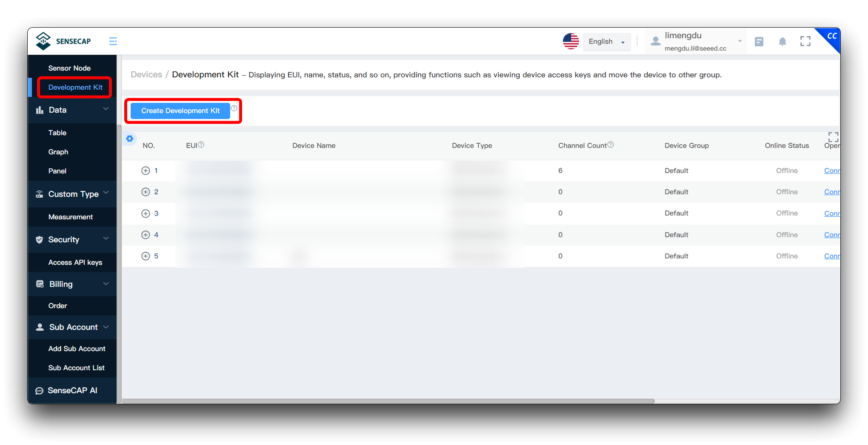Expand row 4 details
868x445 pixels.
pos(146,235)
